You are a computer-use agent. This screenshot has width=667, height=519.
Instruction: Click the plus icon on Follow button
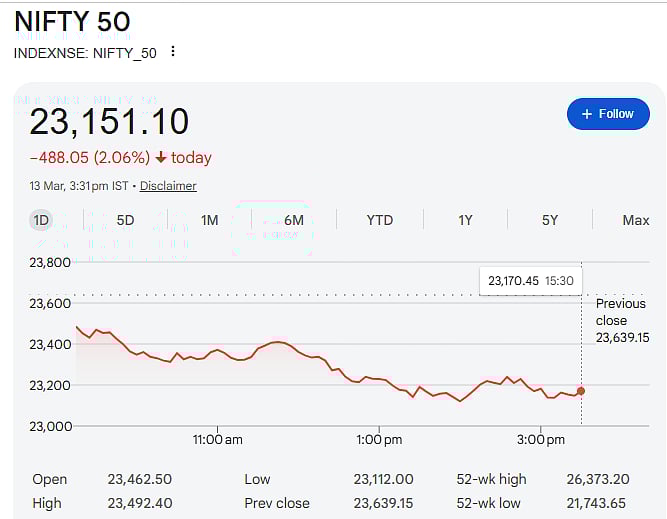(x=587, y=114)
